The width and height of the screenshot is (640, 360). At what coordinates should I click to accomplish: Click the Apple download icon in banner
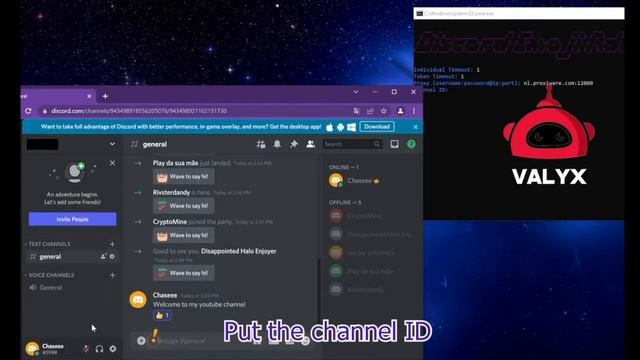coord(329,127)
